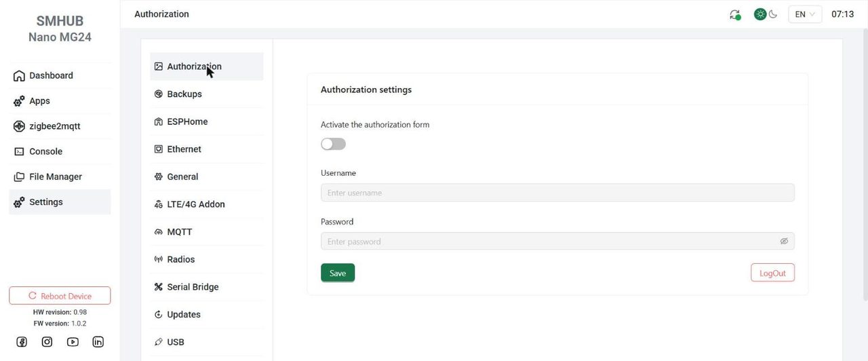Open the Facebook social link
The image size is (868, 361).
[22, 342]
